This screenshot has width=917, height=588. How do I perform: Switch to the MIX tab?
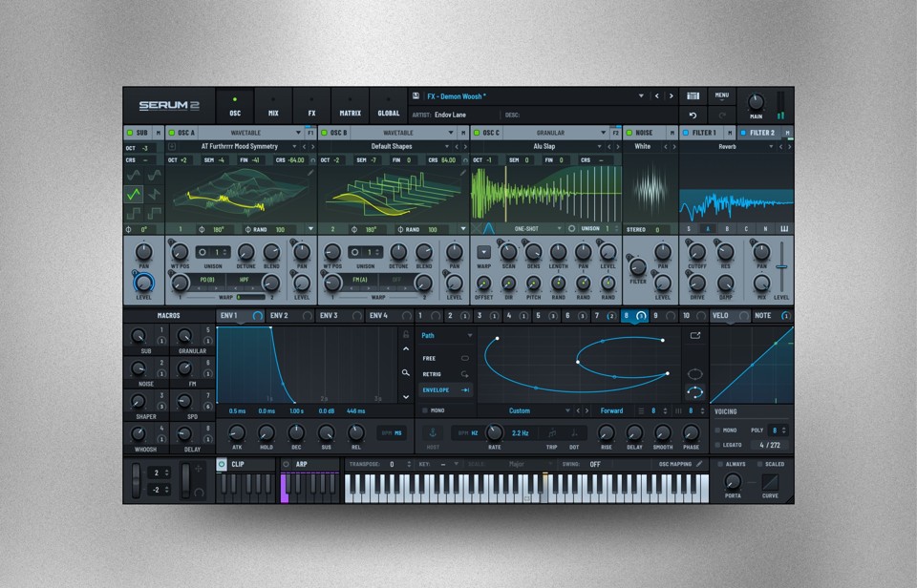click(273, 106)
